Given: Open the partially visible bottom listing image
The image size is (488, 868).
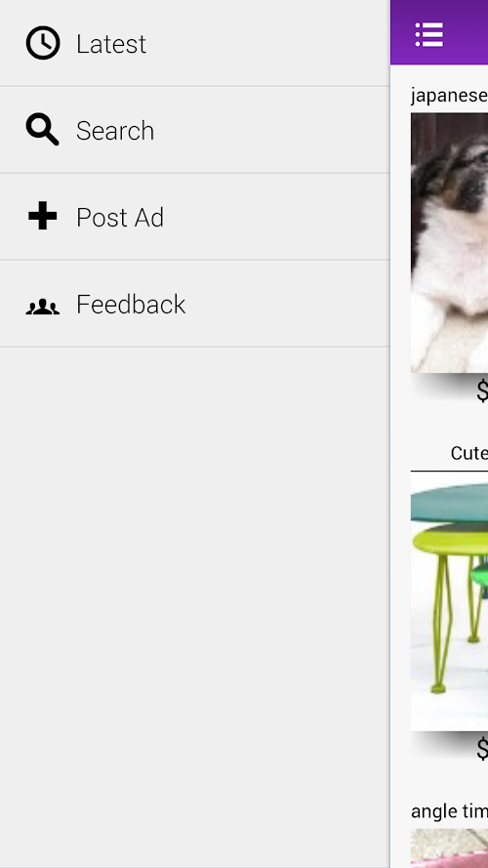Looking at the screenshot, I should point(449,848).
